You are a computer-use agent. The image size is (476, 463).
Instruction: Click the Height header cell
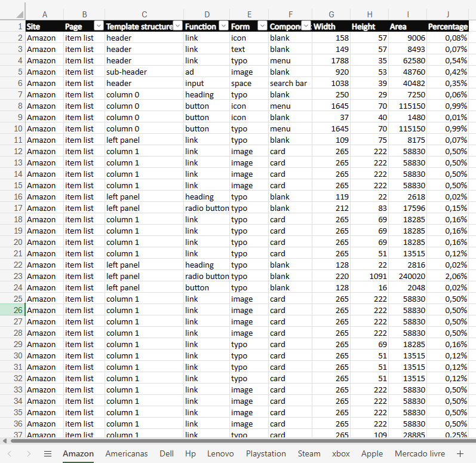click(370, 26)
